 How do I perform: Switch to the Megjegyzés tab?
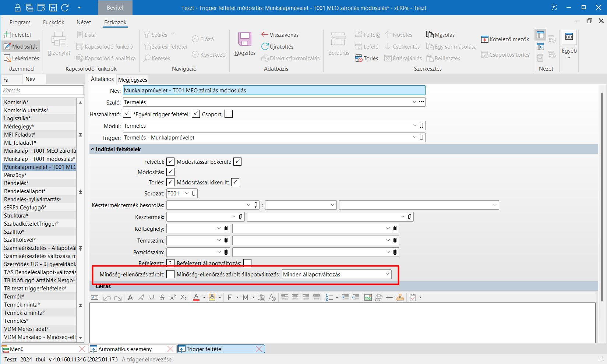click(x=133, y=79)
